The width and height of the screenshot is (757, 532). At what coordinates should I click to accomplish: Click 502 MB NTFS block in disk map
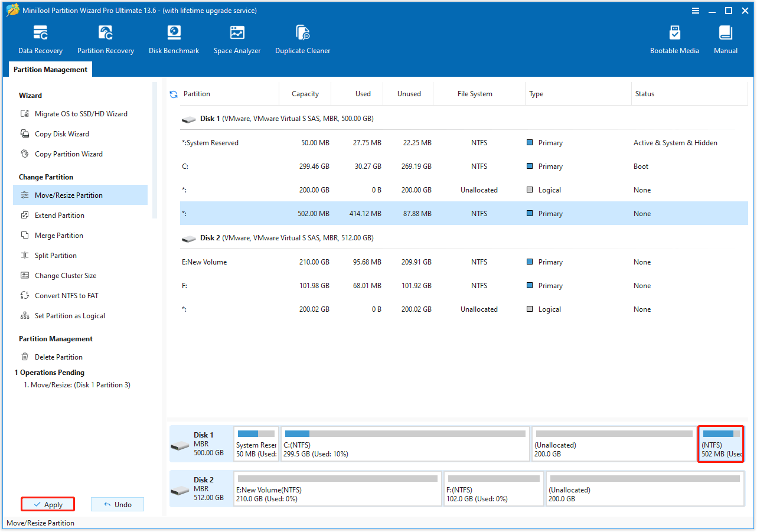[x=720, y=444]
